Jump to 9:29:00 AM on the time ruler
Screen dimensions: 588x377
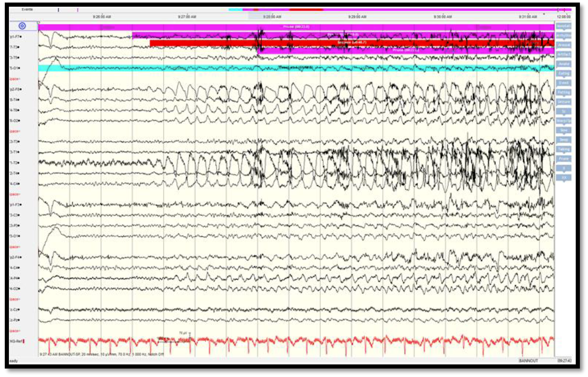pyautogui.click(x=357, y=17)
